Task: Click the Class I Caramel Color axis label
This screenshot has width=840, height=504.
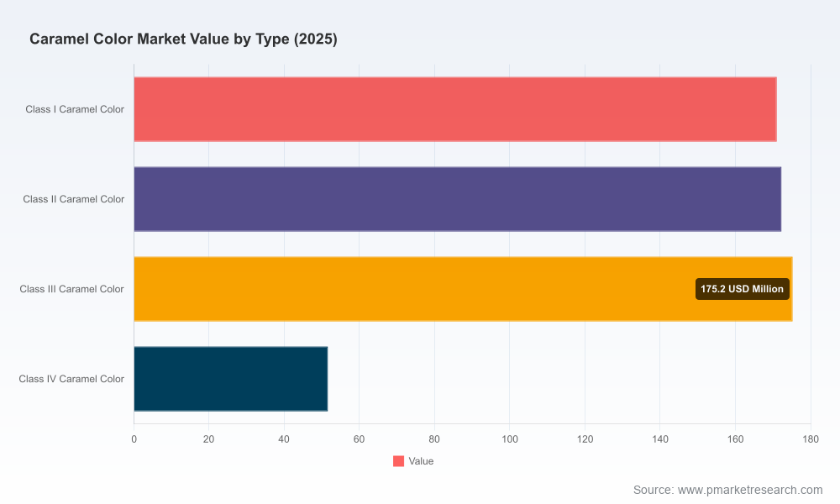Action: pyautogui.click(x=75, y=109)
